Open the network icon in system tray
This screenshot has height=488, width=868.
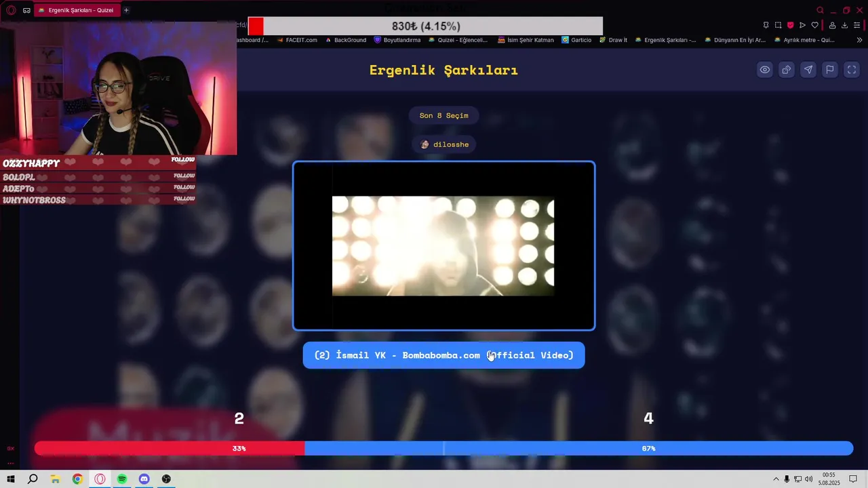798,479
